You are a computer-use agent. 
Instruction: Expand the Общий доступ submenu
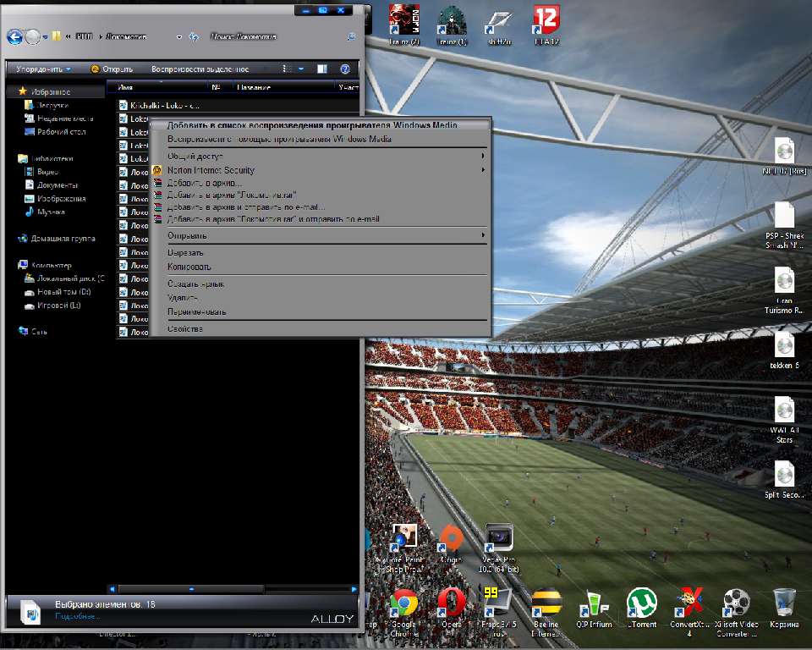(321, 157)
